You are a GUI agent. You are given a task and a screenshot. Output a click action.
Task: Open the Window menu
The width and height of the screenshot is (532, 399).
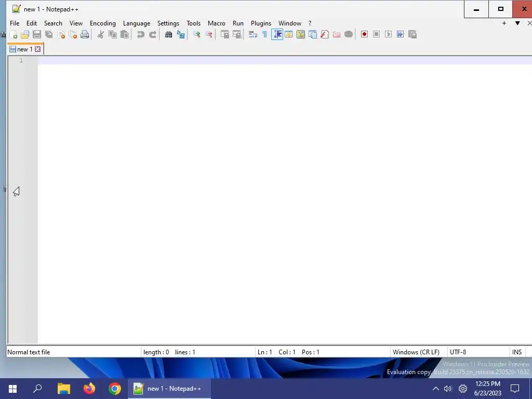pos(290,23)
